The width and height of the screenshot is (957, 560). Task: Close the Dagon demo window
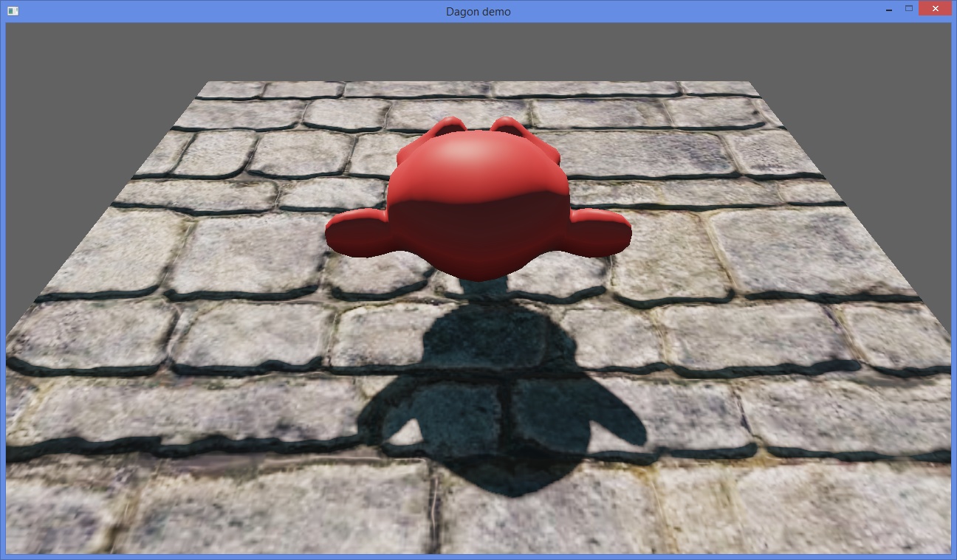pyautogui.click(x=936, y=9)
